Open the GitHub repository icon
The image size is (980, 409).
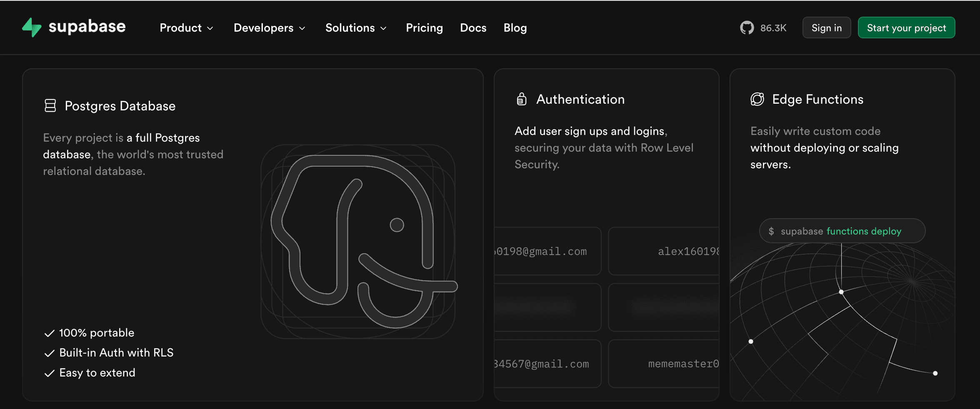click(747, 28)
